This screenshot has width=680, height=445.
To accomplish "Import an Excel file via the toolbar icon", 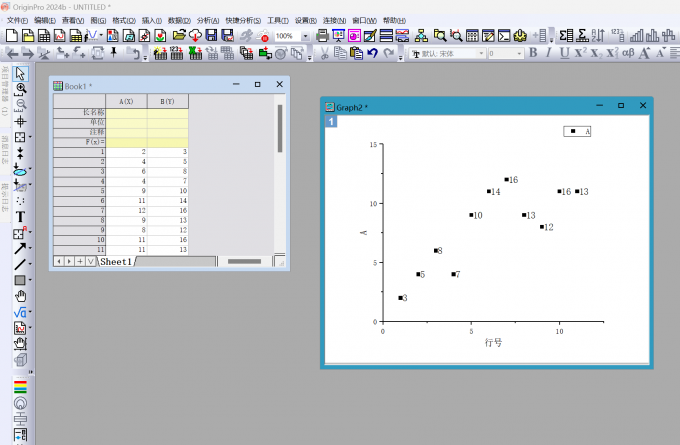I will tap(195, 53).
